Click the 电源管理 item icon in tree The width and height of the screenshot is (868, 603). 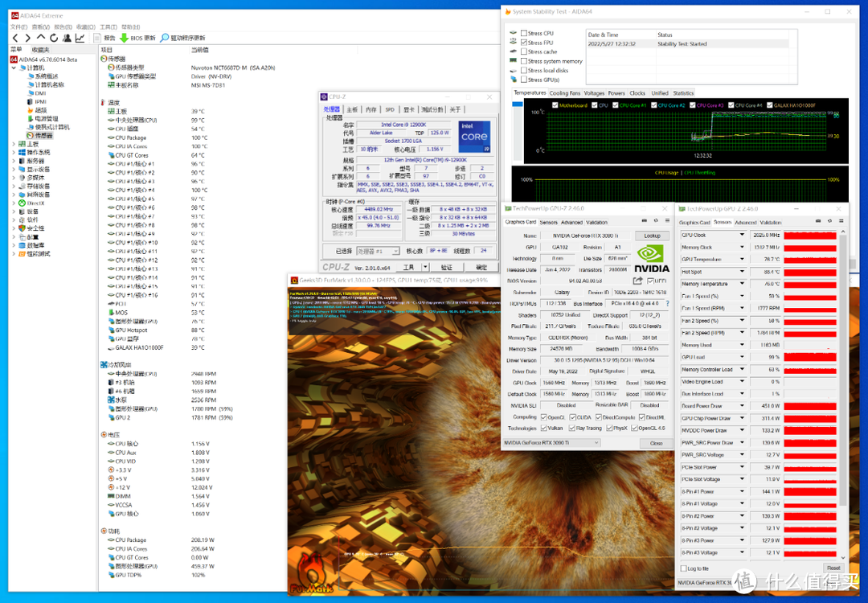(31, 118)
